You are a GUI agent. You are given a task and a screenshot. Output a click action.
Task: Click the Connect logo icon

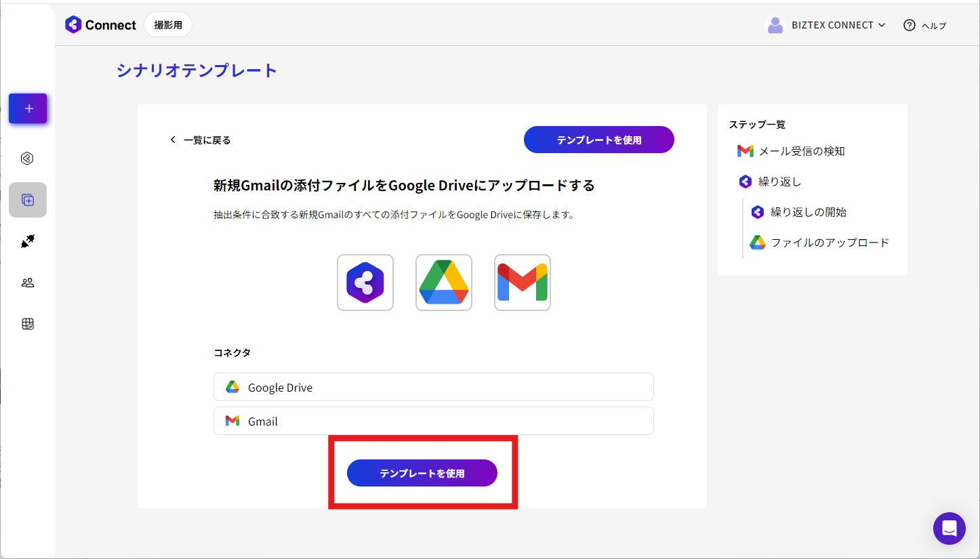pyautogui.click(x=73, y=24)
